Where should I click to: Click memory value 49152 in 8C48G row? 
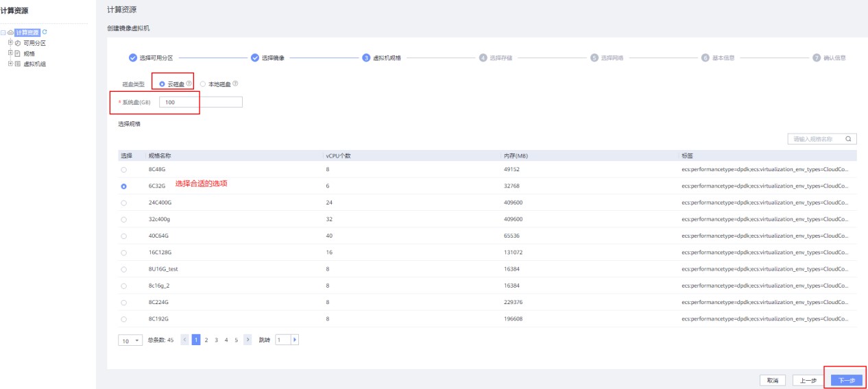click(513, 169)
